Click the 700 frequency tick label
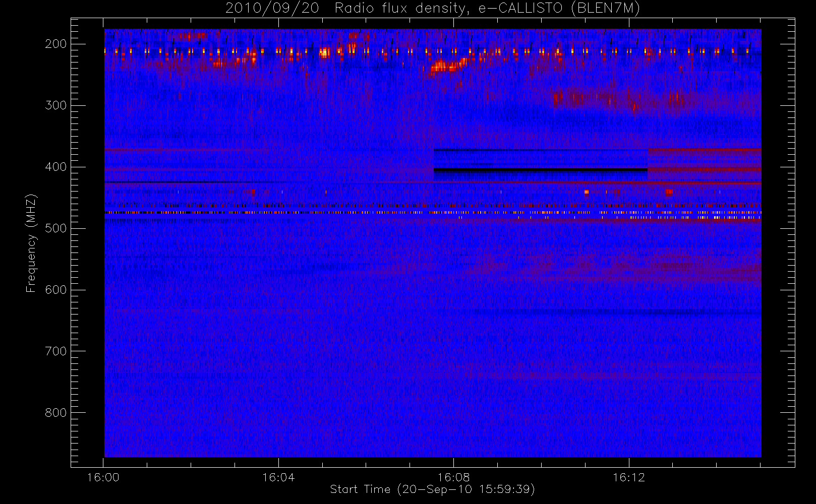The height and width of the screenshot is (504, 816). [x=56, y=351]
